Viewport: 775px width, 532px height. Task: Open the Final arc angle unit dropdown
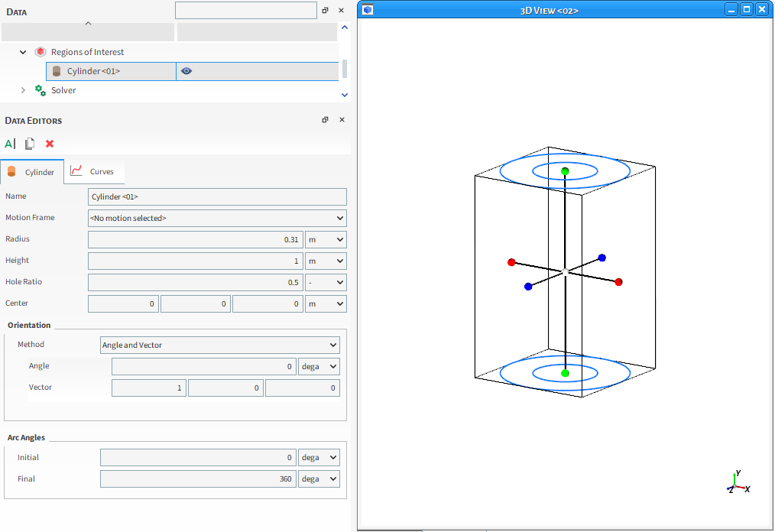[x=319, y=479]
